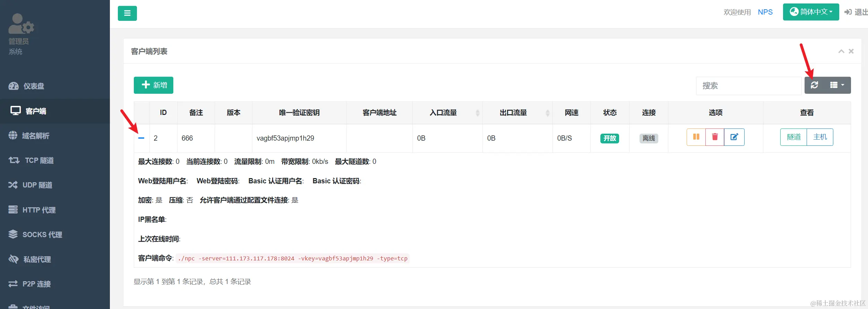Image resolution: width=868 pixels, height=309 pixels.
Task: Click the HTTP 代理 server icon
Action: [13, 210]
